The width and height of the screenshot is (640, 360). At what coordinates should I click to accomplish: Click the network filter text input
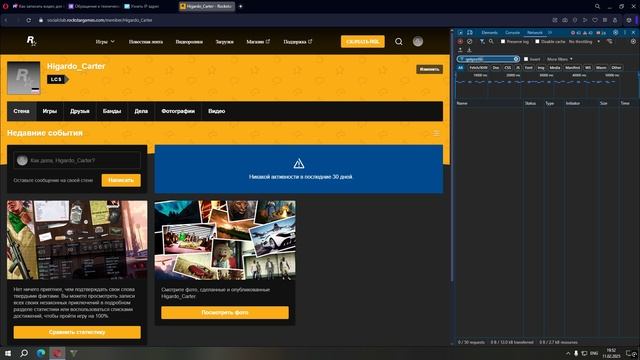pos(488,59)
